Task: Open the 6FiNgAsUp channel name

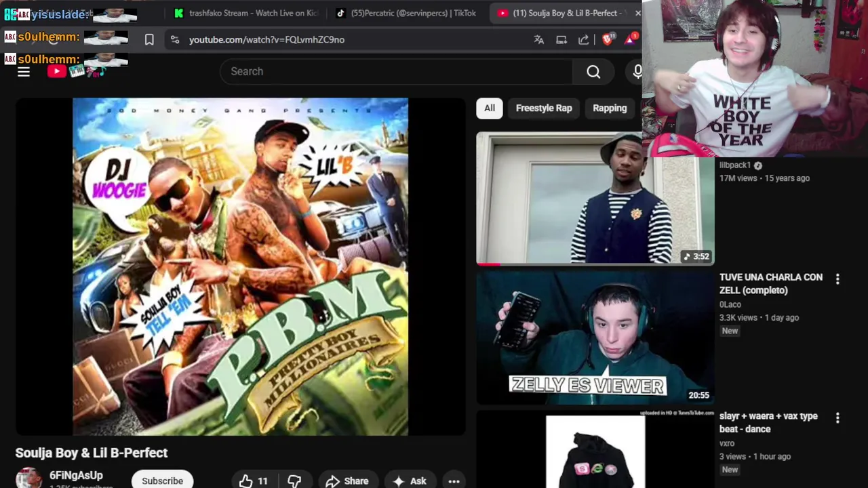Action: [76, 475]
